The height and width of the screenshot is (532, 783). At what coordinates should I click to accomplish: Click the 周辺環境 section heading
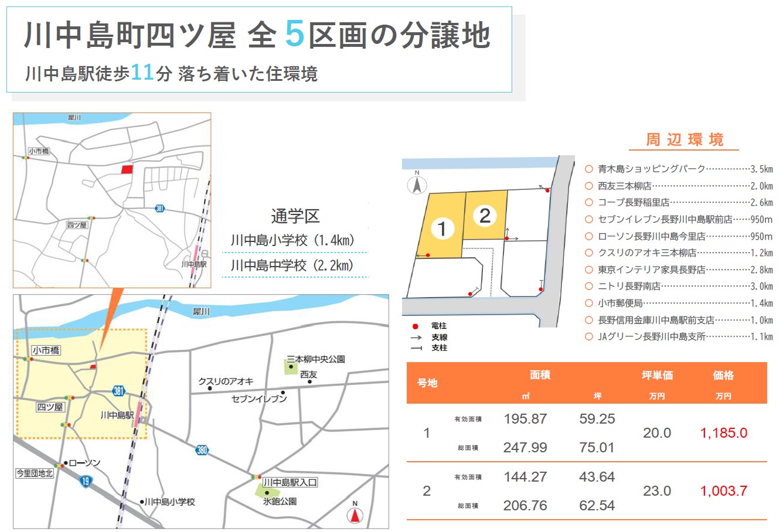point(685,140)
